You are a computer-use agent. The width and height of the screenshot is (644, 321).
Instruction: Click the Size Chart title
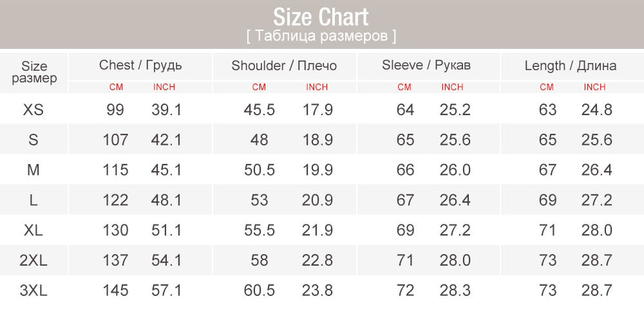[321, 17]
